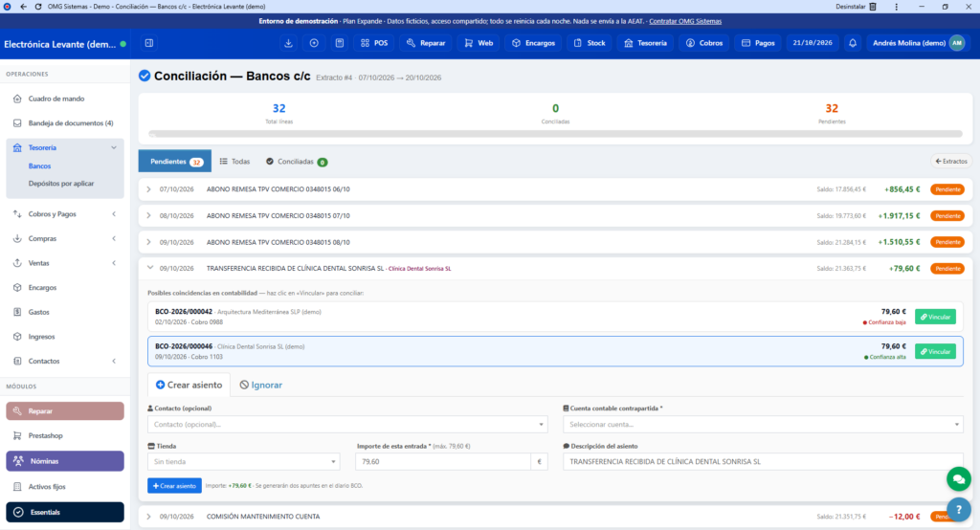Expand the Contactos sidebar section
This screenshot has height=530, width=980.
coord(65,362)
